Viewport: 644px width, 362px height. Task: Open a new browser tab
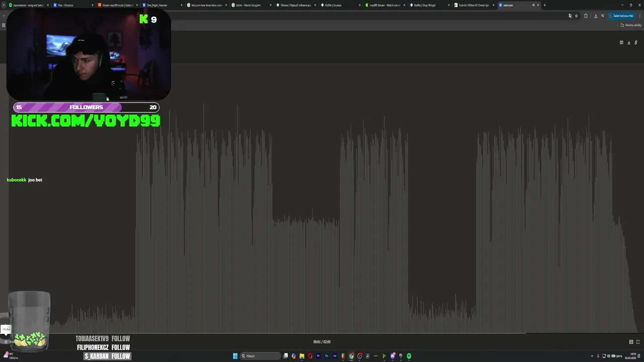pyautogui.click(x=544, y=5)
